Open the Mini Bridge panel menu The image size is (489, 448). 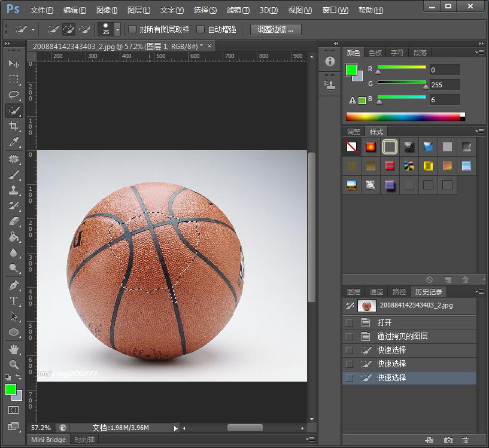(310, 439)
